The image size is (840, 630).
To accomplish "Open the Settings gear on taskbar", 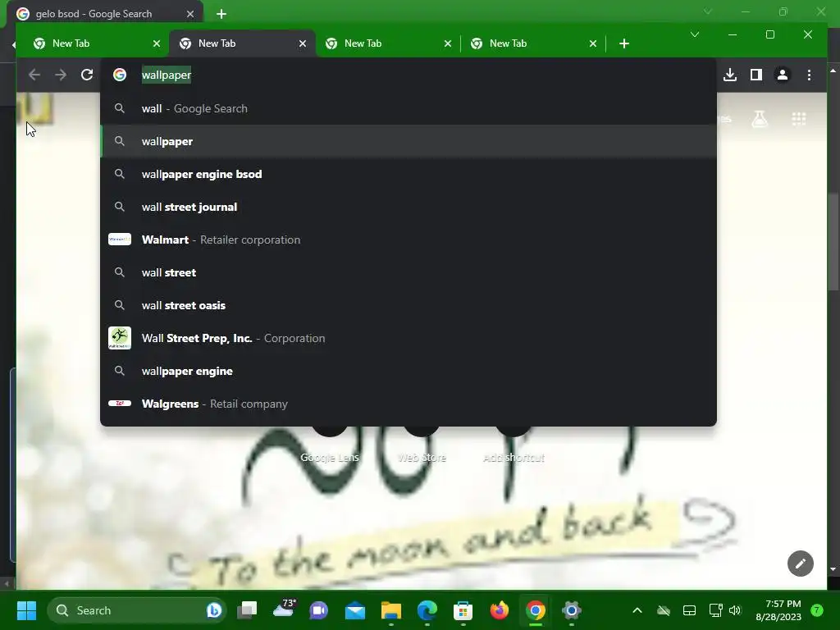I will 572,610.
